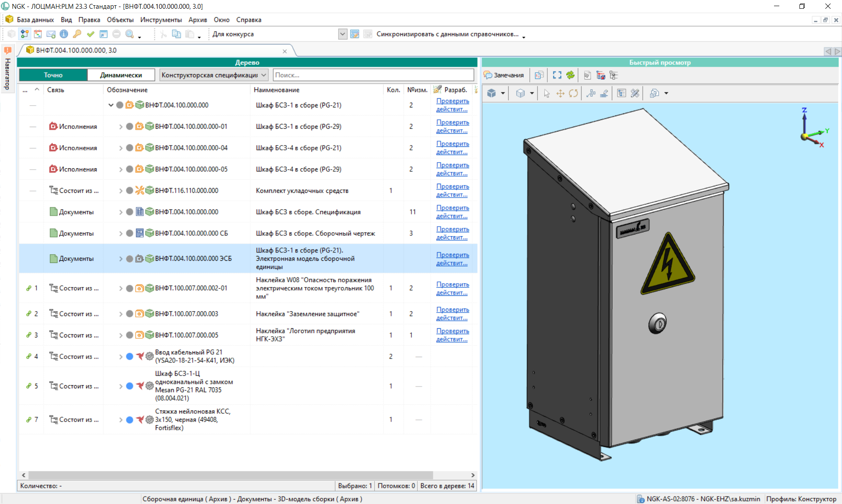Collapse root node ВНФТ.004.100.000.000
The height and width of the screenshot is (504, 842).
pyautogui.click(x=111, y=105)
